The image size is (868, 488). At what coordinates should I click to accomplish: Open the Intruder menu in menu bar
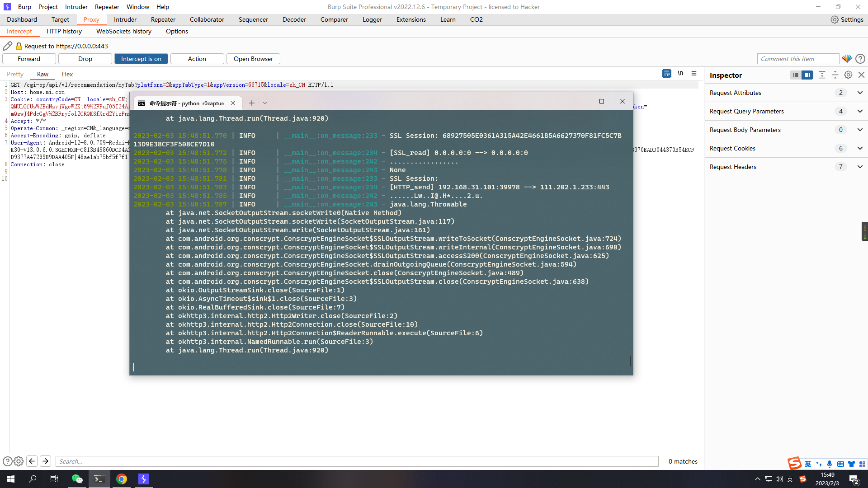tap(76, 7)
